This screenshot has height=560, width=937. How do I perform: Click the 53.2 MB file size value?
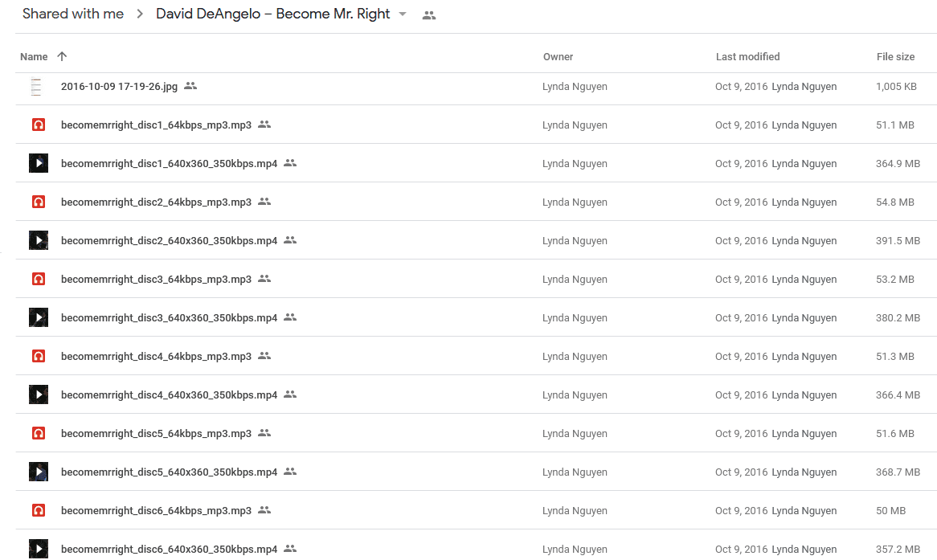894,279
